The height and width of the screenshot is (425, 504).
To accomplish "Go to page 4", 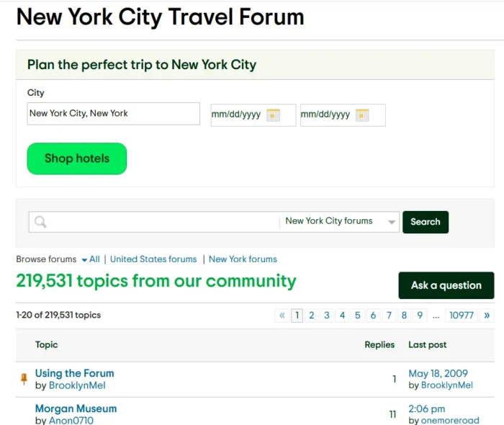I will tap(342, 316).
